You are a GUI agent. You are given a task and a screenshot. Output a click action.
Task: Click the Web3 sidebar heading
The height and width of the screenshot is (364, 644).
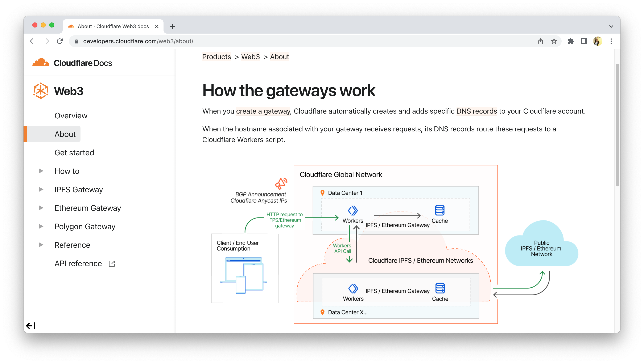click(x=69, y=91)
